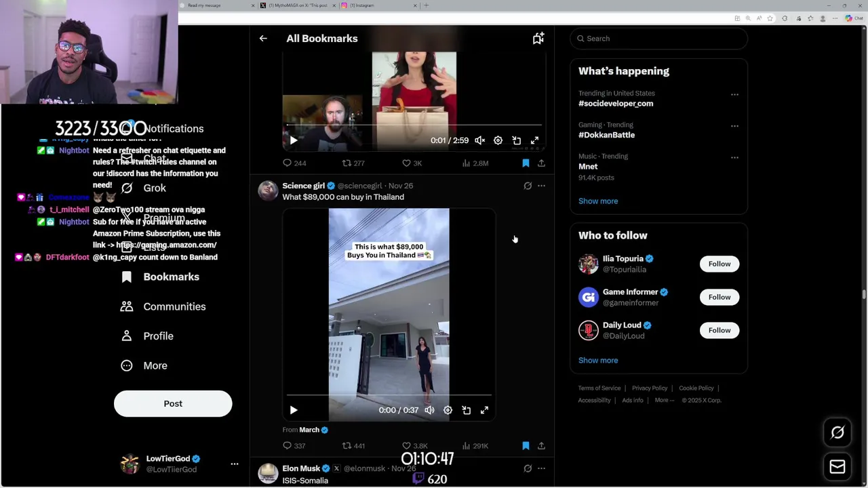Open Science girl's profile avatar
Viewport: 868px width, 488px height.
[x=268, y=191]
